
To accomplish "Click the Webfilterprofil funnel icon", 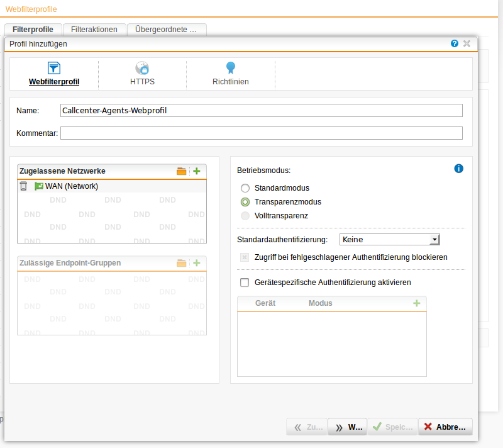I will [54, 68].
